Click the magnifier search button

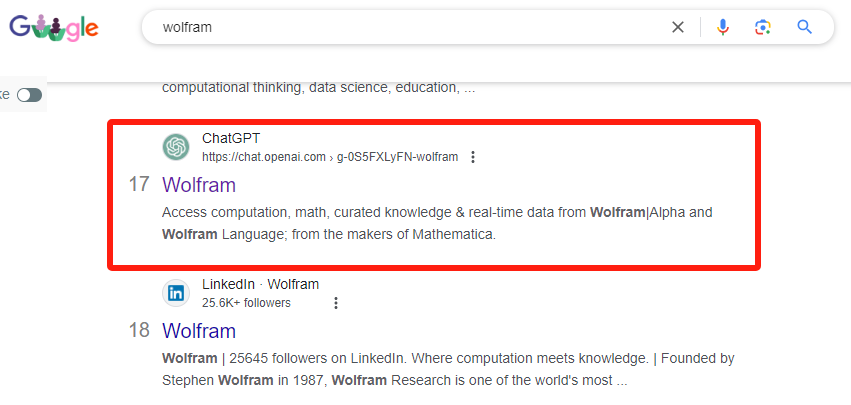tap(804, 27)
